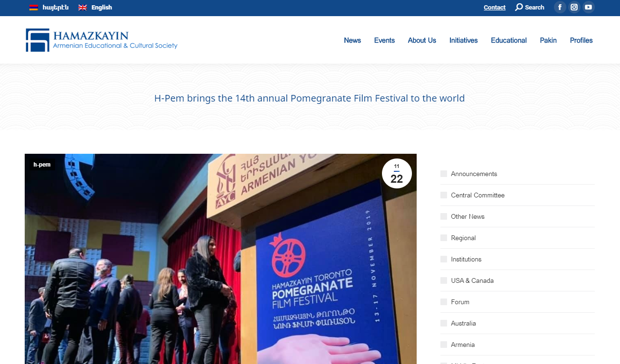
Task: Click the square box beside USA & Canada
Action: [x=444, y=280]
